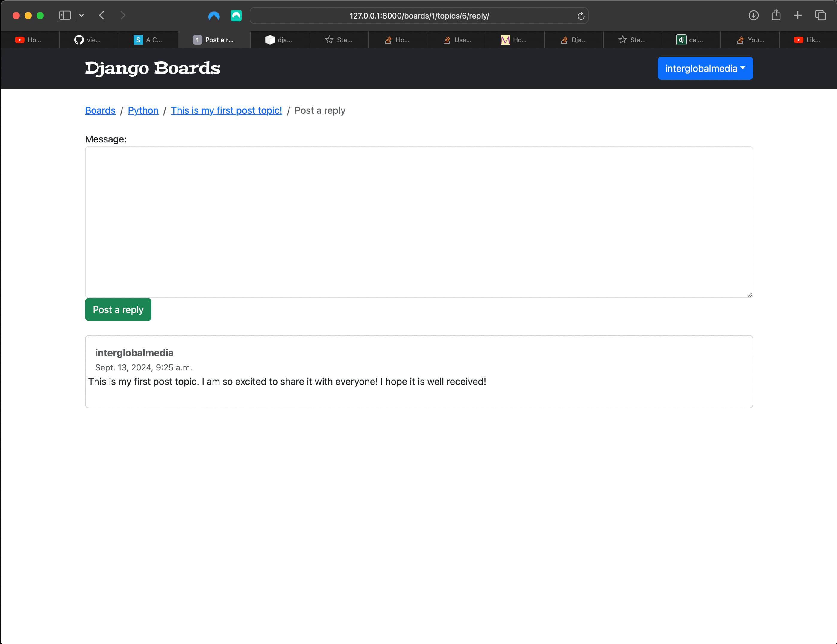837x644 pixels.
Task: Click the post date 'Sept. 13, 2024, 9:25 a.m.'
Action: (143, 367)
